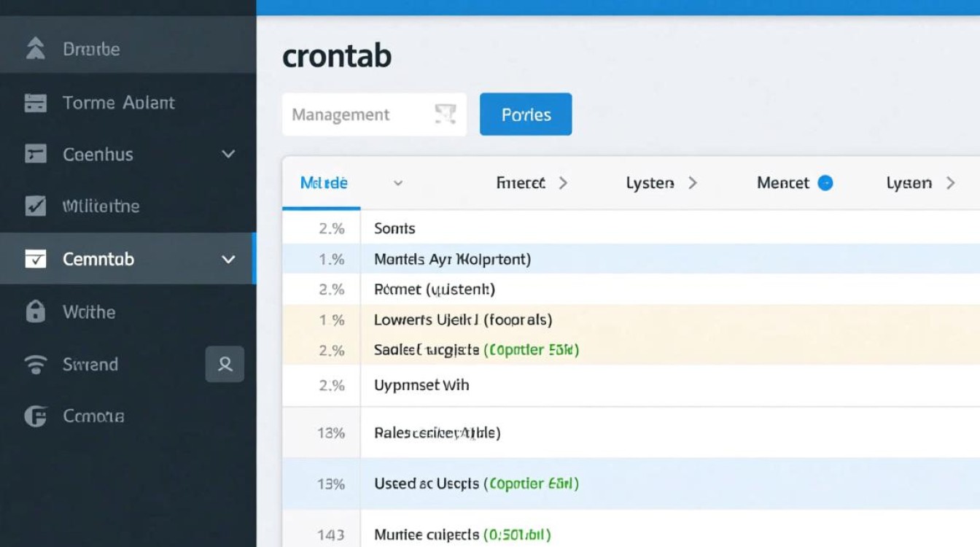Click the icon inside the Management field

pyautogui.click(x=445, y=114)
